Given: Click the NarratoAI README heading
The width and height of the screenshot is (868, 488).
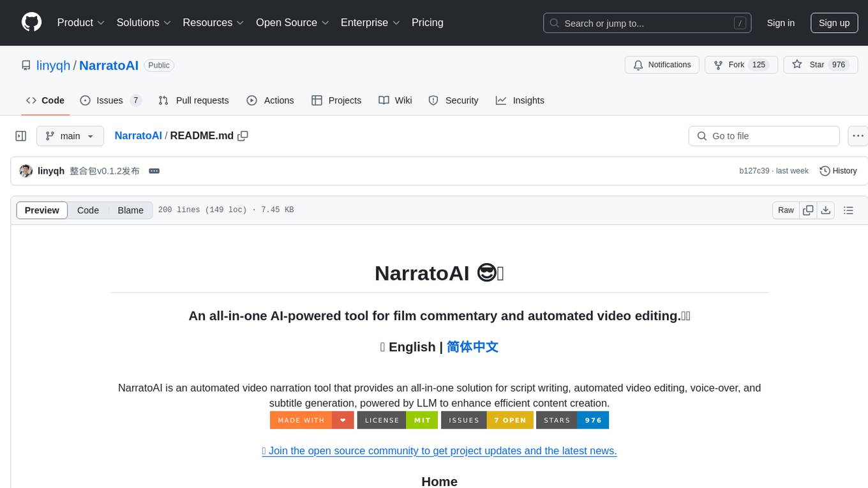Looking at the screenshot, I should (439, 273).
